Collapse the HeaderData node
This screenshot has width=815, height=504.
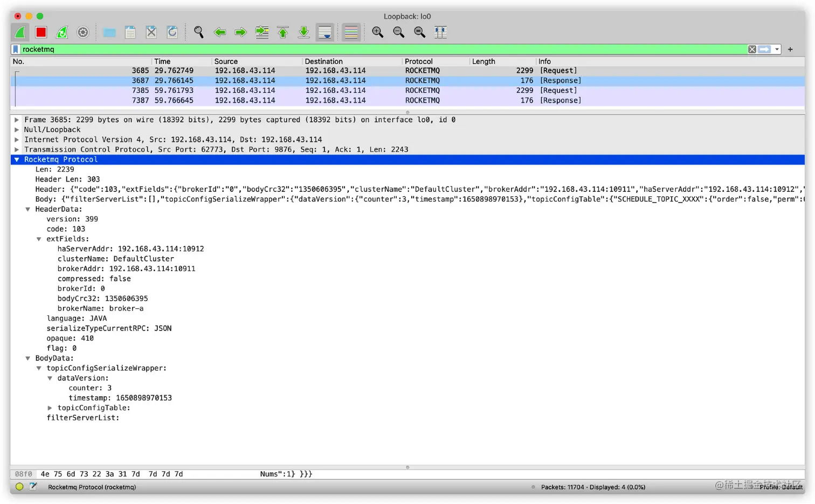[28, 209]
